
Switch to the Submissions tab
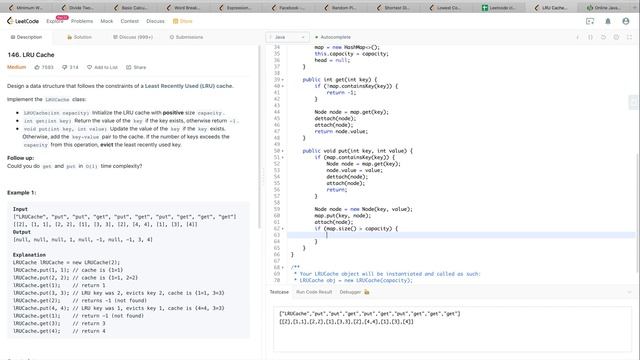click(186, 37)
